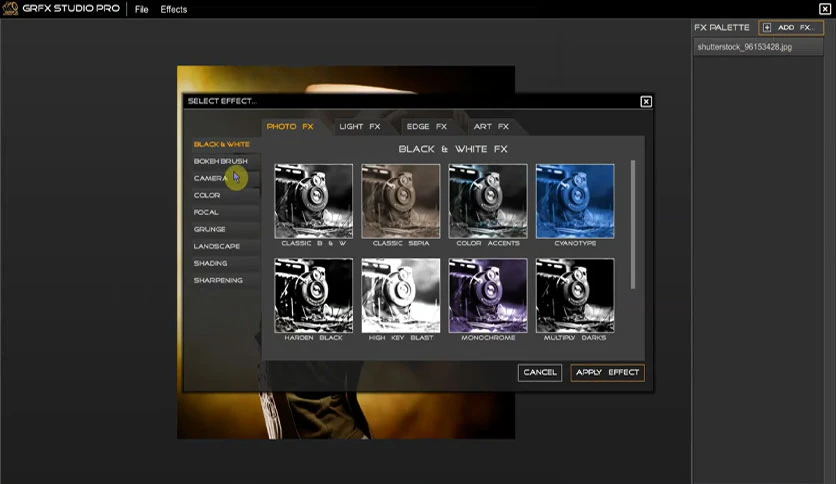Close the Select Effect dialog
836x484 pixels.
pyautogui.click(x=646, y=101)
